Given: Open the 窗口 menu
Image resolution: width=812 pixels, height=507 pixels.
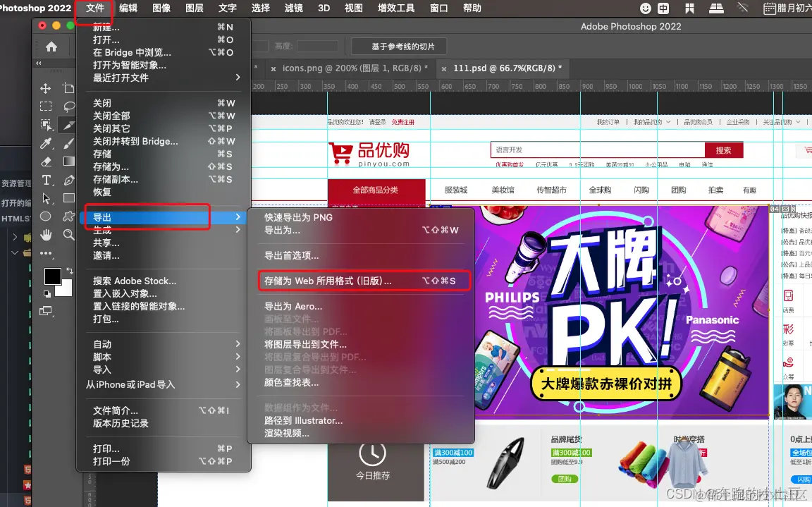Looking at the screenshot, I should (438, 8).
